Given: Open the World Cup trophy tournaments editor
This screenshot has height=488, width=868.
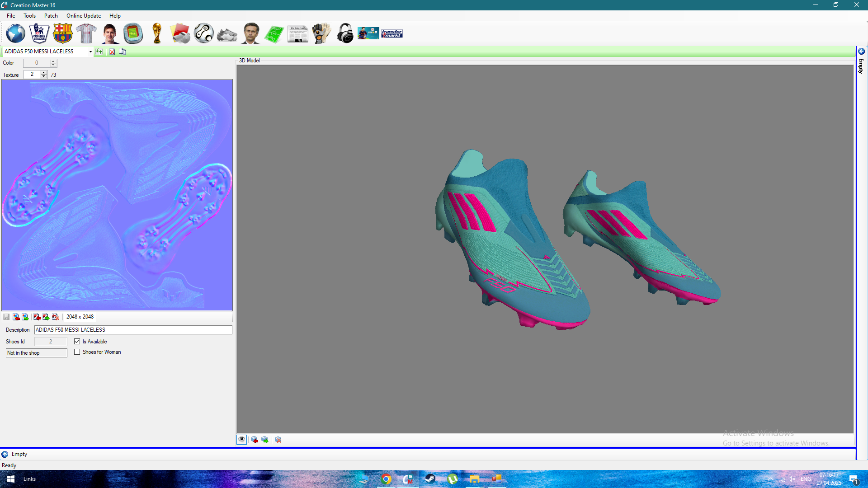Looking at the screenshot, I should click(x=157, y=34).
